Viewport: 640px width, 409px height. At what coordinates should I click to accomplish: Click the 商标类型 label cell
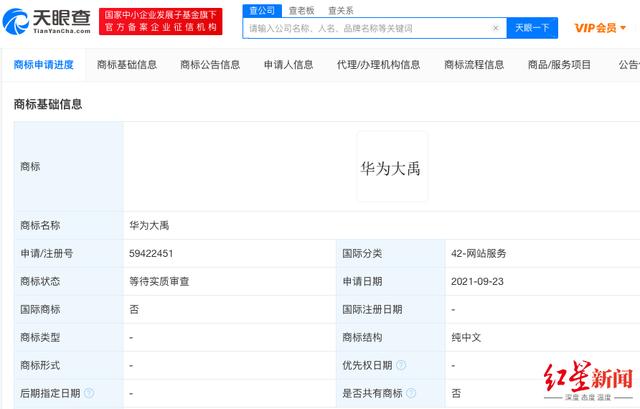(x=69, y=338)
